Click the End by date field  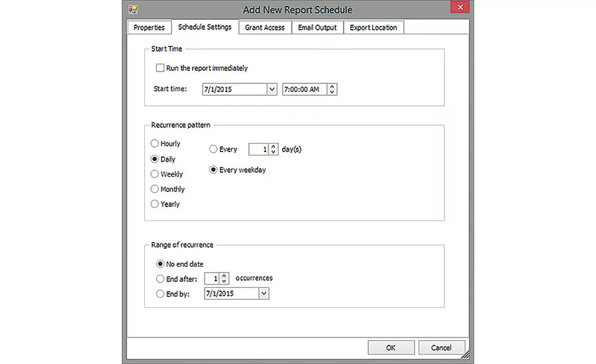click(x=232, y=293)
